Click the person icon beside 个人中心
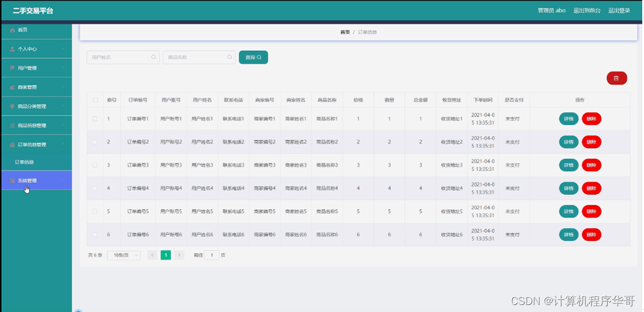This screenshot has height=312, width=644. coord(12,49)
